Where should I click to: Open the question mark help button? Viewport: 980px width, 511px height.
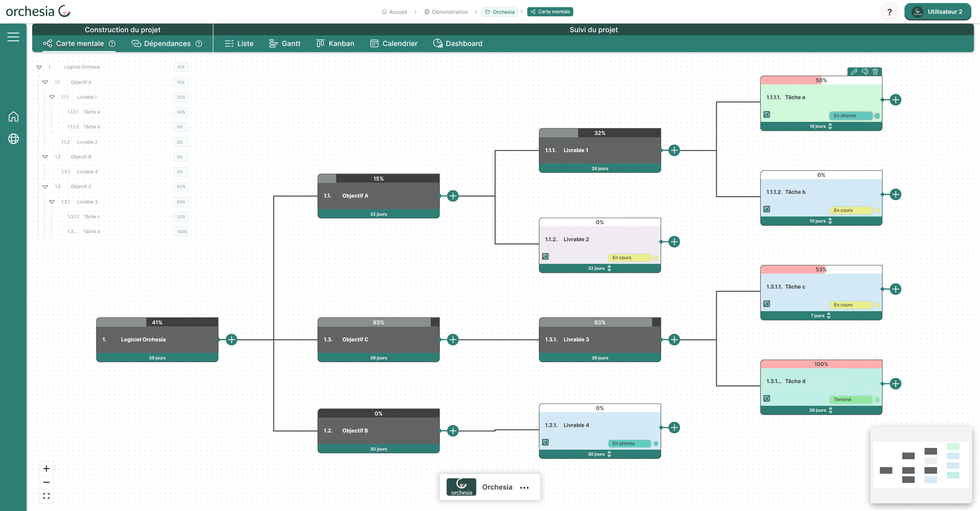coord(889,12)
